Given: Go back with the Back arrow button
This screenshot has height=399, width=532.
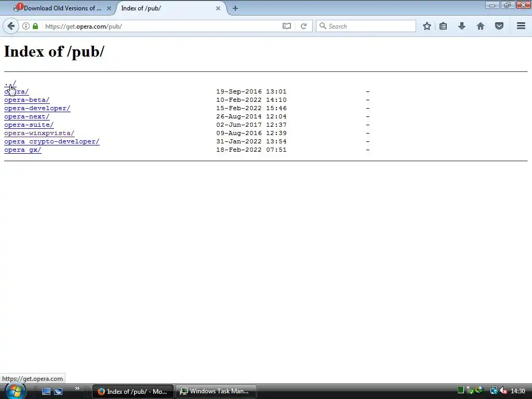Looking at the screenshot, I should (11, 26).
